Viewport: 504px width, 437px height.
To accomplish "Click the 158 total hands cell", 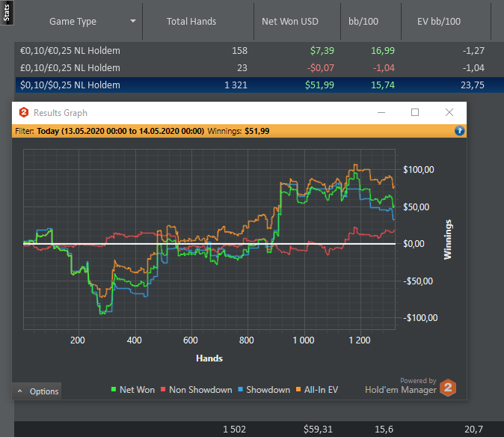I will click(239, 51).
